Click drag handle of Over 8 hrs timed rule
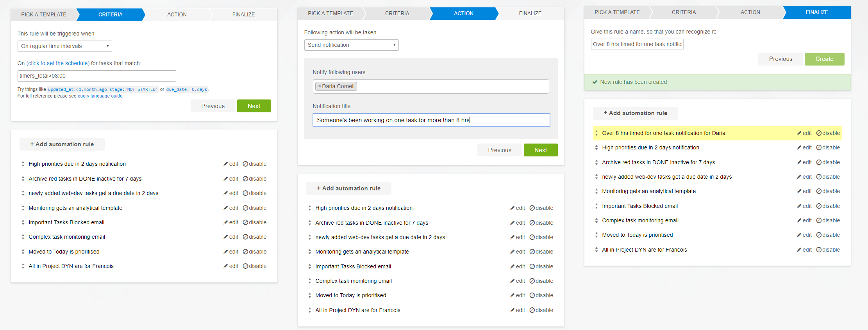Image resolution: width=868 pixels, height=330 pixels. coord(596,133)
